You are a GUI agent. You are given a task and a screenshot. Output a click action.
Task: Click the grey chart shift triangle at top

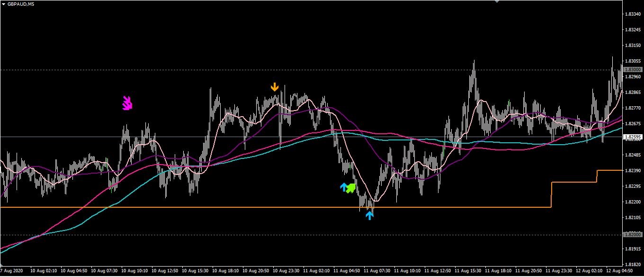496,1
